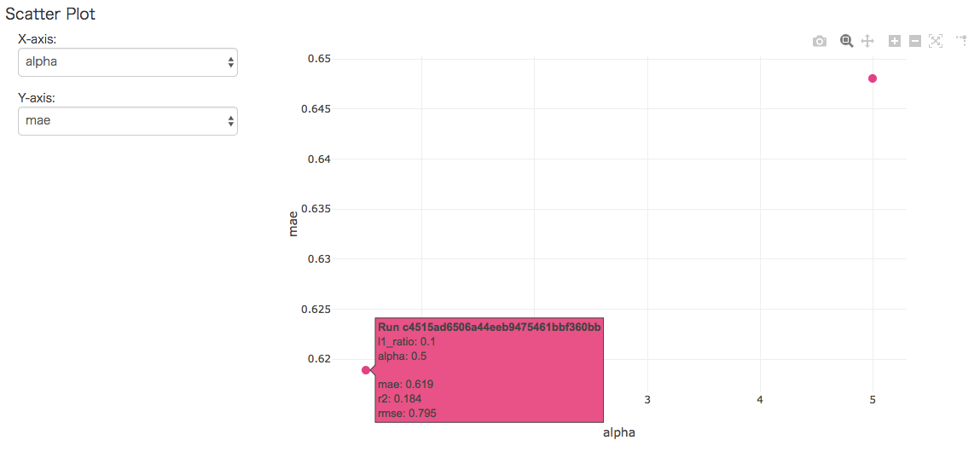
Task: Click the Scatter Plot heading
Action: [50, 14]
